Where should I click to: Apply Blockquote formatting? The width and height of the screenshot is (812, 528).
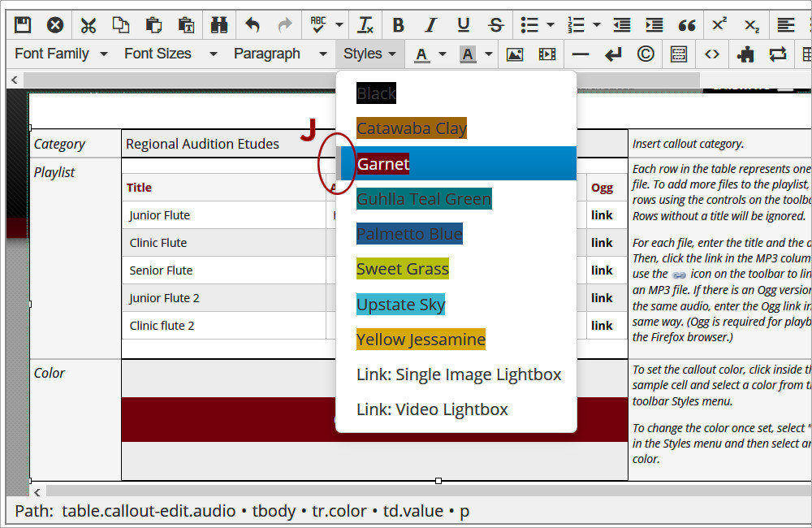(687, 25)
